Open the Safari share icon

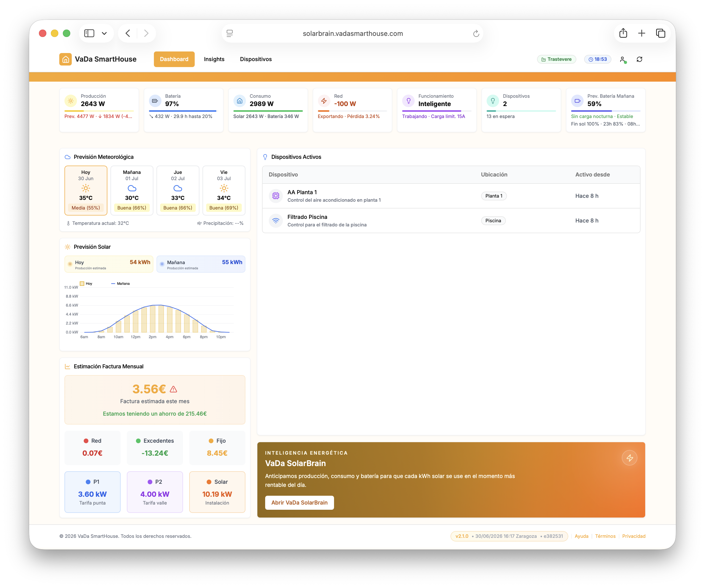click(623, 33)
